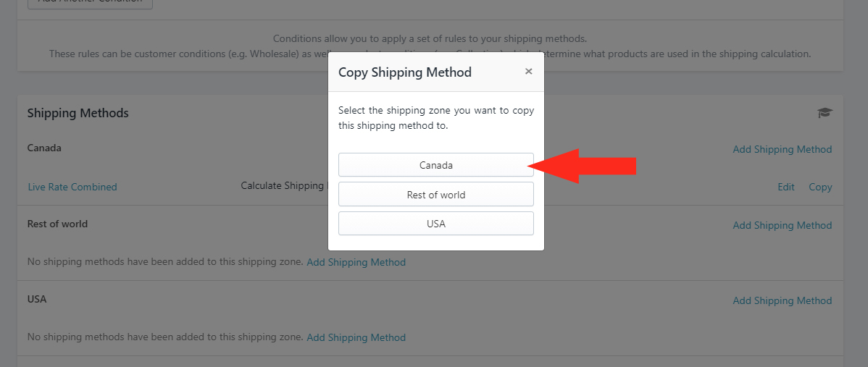
Task: Open the graduation cap tutorial icon
Action: pos(825,113)
